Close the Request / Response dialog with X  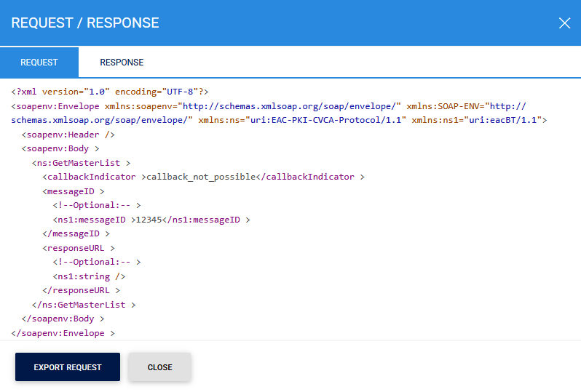[564, 23]
